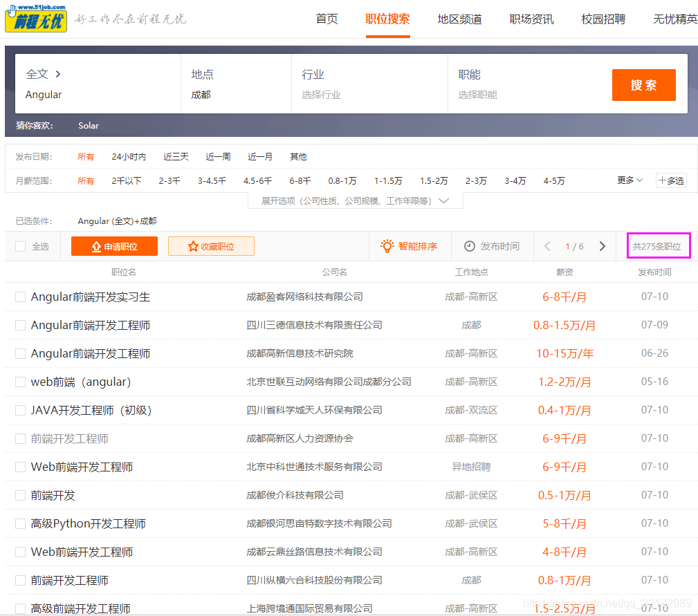
Task: Click the lightbulb icon for 智能排序
Action: point(387,246)
